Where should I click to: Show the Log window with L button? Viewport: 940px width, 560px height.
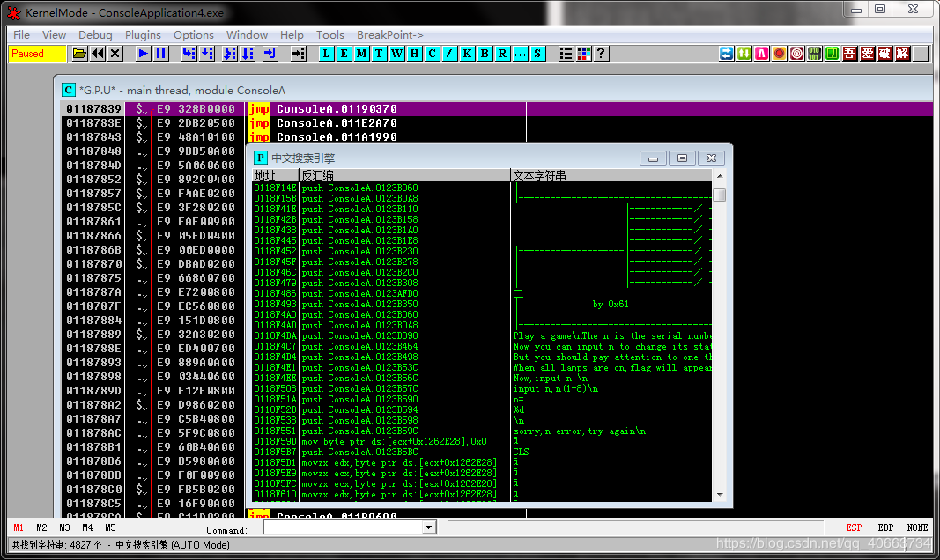(326, 54)
